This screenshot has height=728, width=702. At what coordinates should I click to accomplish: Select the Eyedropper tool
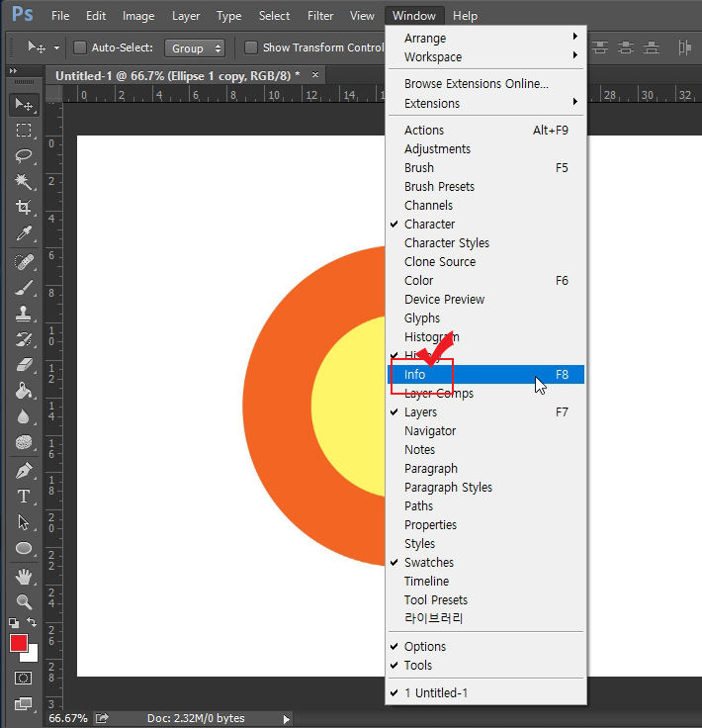tap(24, 232)
